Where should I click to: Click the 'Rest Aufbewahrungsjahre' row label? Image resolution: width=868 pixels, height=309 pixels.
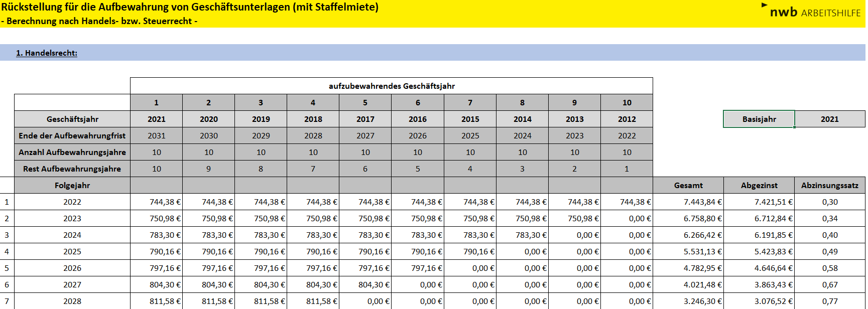tap(72, 169)
